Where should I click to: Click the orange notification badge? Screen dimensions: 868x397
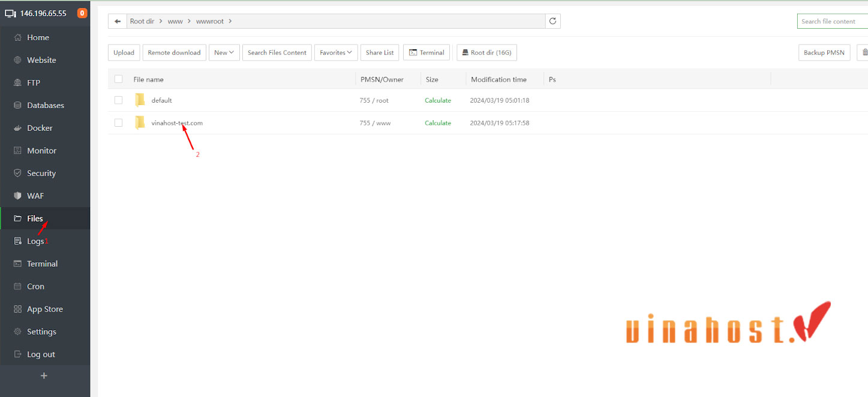(82, 13)
